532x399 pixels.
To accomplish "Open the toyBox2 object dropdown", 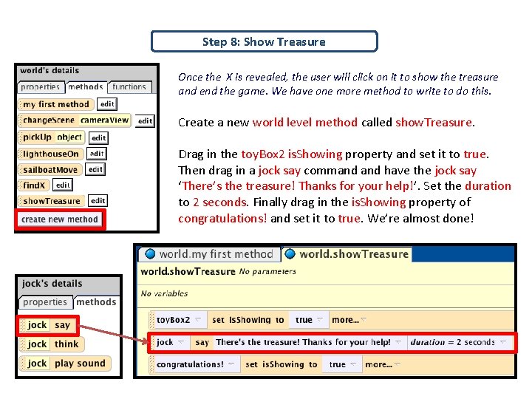I will point(180,320).
